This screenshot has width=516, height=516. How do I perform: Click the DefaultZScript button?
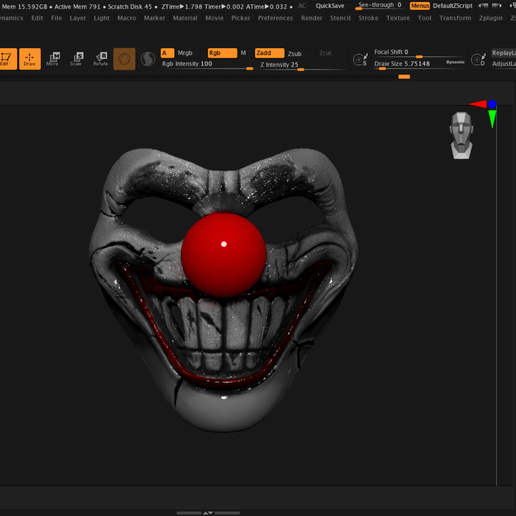point(452,6)
